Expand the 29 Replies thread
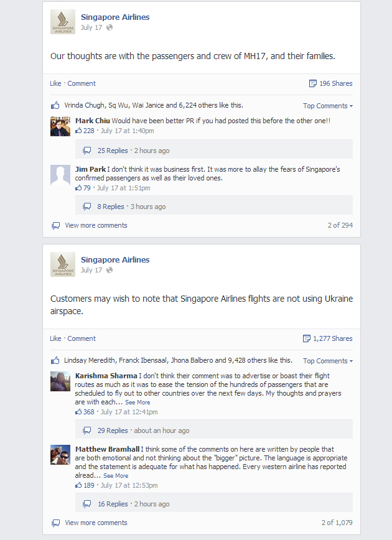The width and height of the screenshot is (392, 540). tap(113, 431)
